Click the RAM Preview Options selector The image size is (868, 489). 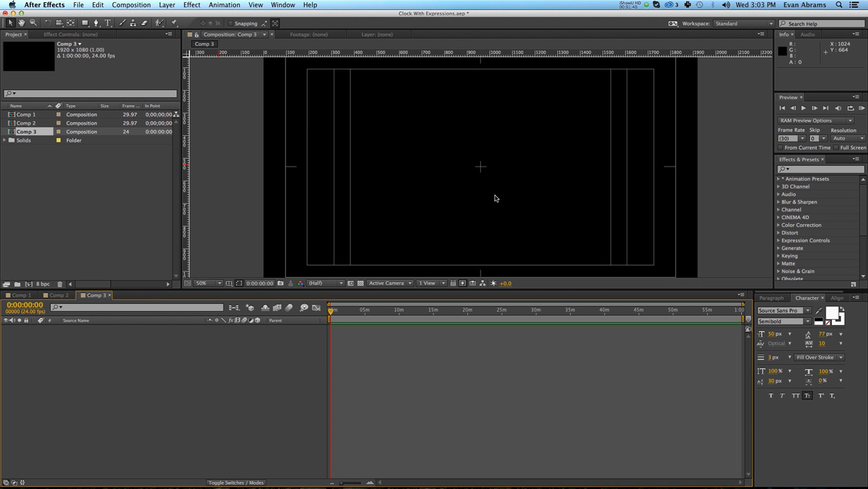click(x=815, y=120)
